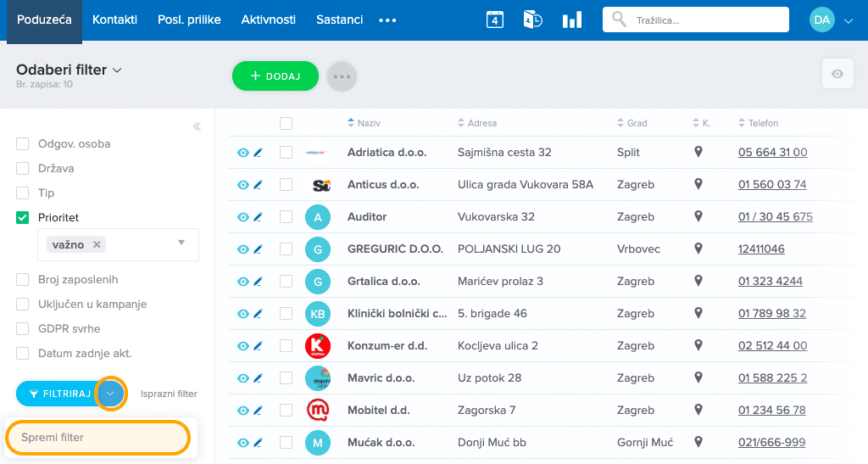The image size is (868, 464).
Task: Apply filters with the FILTRIRAJ button
Action: [58, 394]
